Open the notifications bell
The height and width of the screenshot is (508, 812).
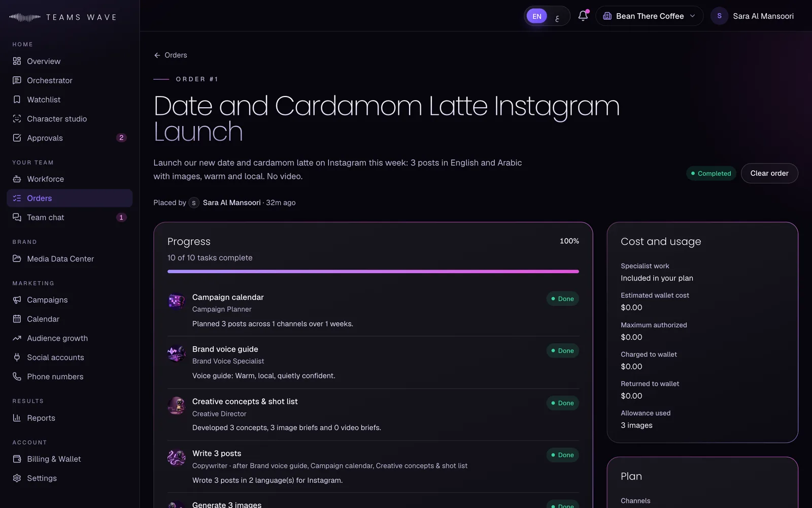point(583,16)
